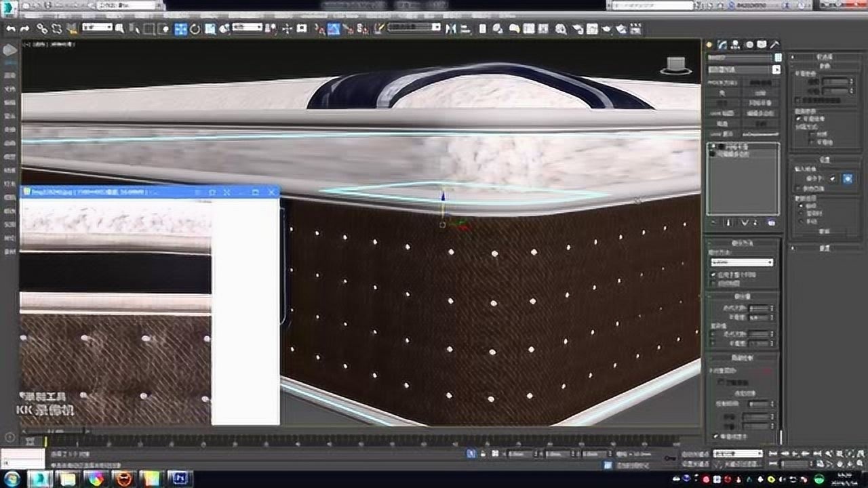The image size is (868, 488).
Task: Switch to the Hierarchy command panel tab
Action: [735, 44]
